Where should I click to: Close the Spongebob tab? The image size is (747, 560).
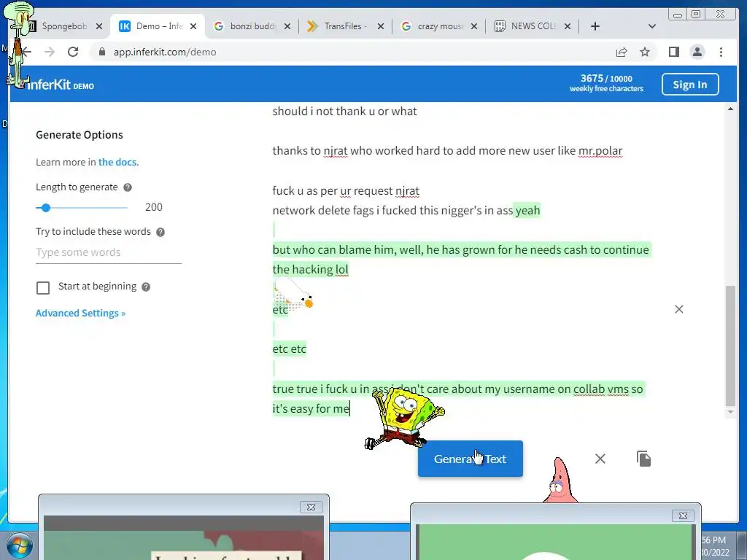99,26
